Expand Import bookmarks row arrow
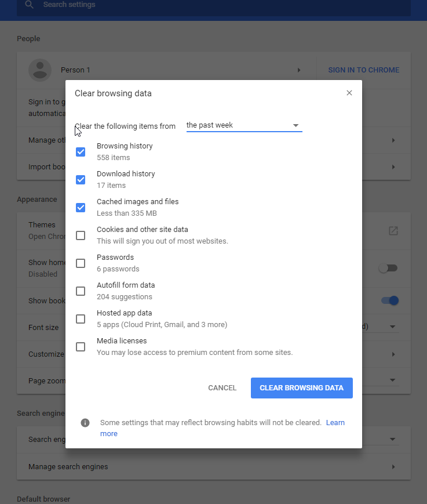Image resolution: width=427 pixels, height=504 pixels. coord(393,167)
